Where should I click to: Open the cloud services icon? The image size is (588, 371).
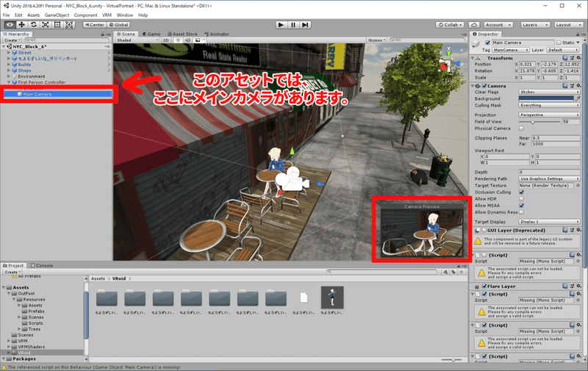click(x=474, y=25)
